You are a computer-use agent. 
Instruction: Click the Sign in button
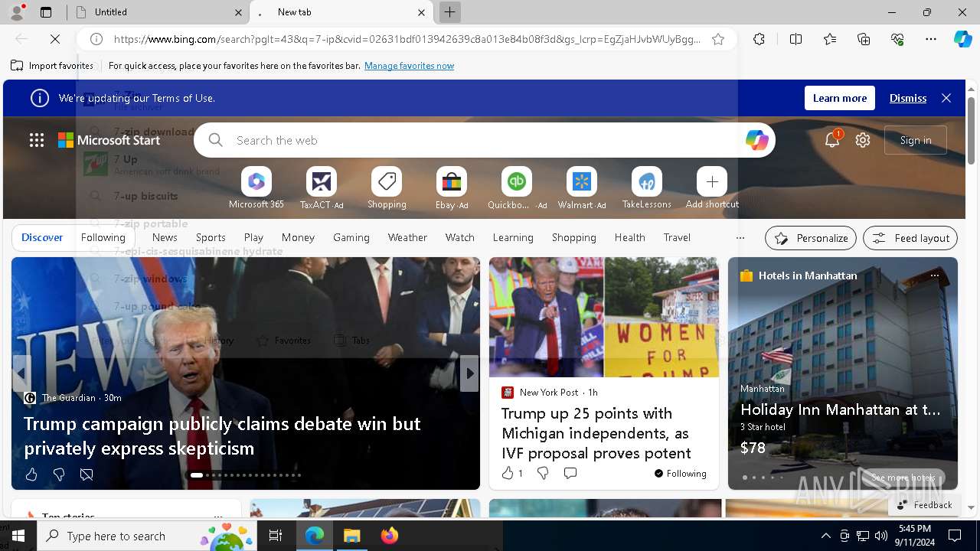(916, 140)
